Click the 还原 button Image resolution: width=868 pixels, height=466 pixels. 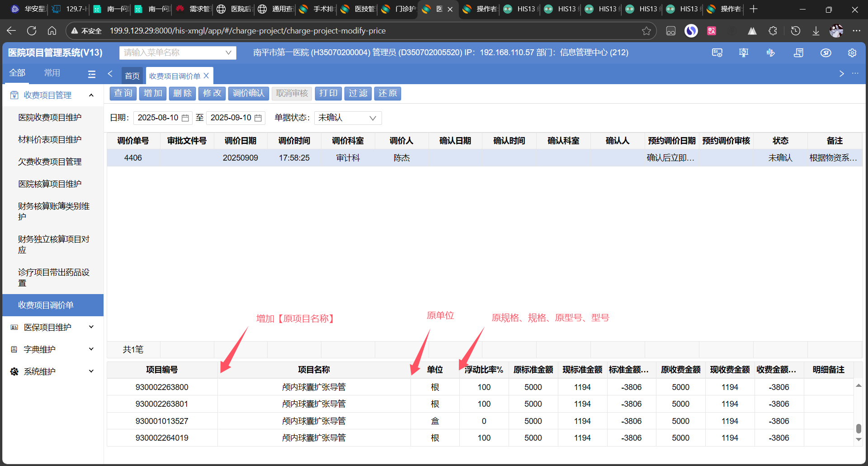(387, 94)
